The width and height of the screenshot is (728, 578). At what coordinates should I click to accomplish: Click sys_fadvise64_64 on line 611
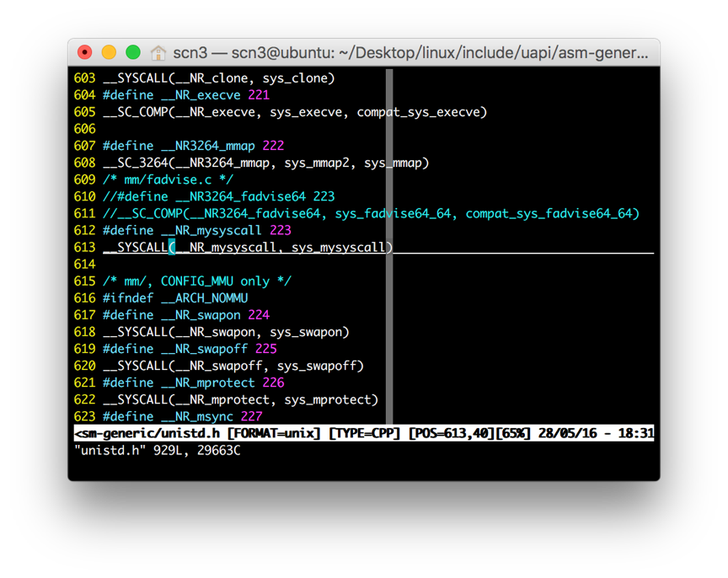393,213
